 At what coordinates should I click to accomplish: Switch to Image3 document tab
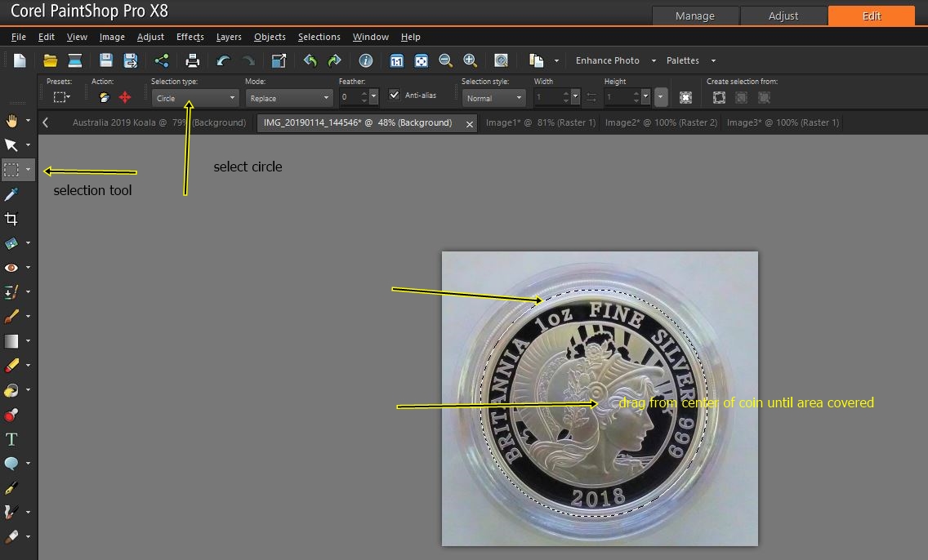pyautogui.click(x=783, y=122)
